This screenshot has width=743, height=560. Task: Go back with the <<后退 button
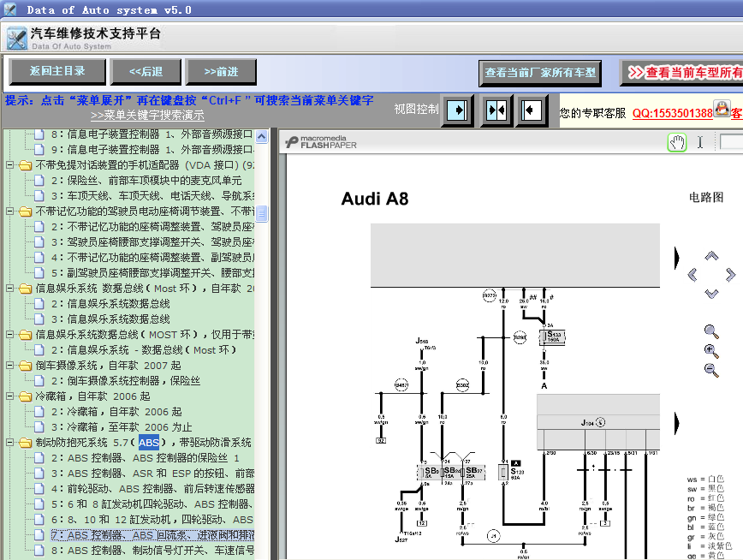tap(146, 72)
